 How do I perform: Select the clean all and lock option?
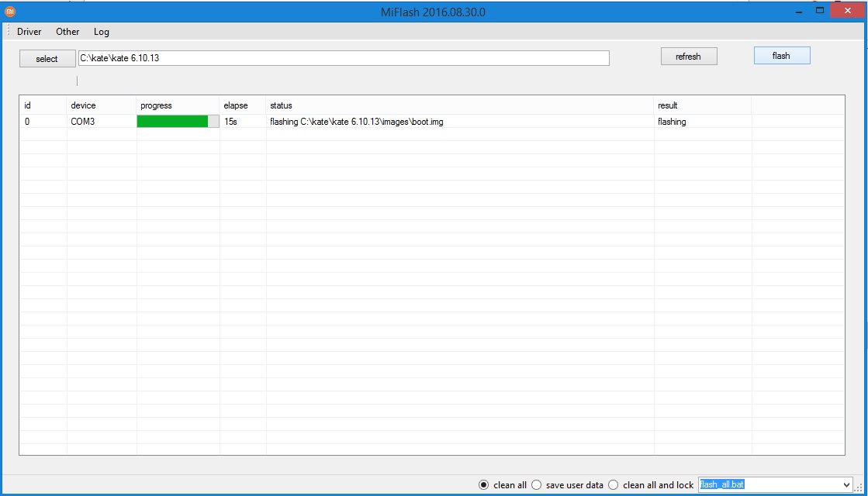[651, 485]
